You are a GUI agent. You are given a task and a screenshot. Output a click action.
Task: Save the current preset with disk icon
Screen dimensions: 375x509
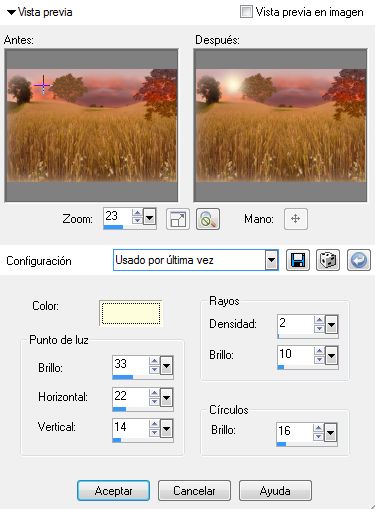click(x=298, y=260)
